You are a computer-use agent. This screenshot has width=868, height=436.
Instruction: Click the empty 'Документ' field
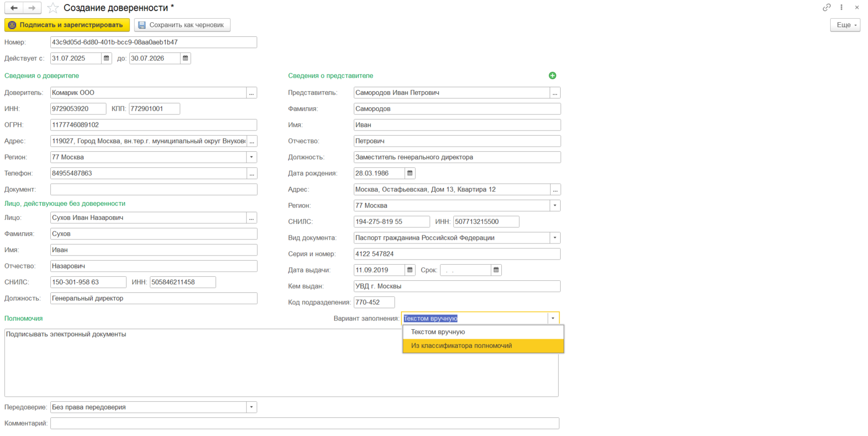pos(154,190)
